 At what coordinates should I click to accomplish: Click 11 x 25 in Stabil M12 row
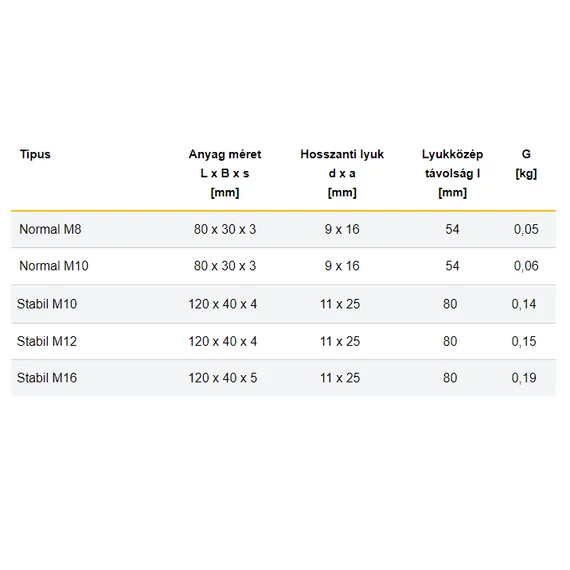pos(340,341)
